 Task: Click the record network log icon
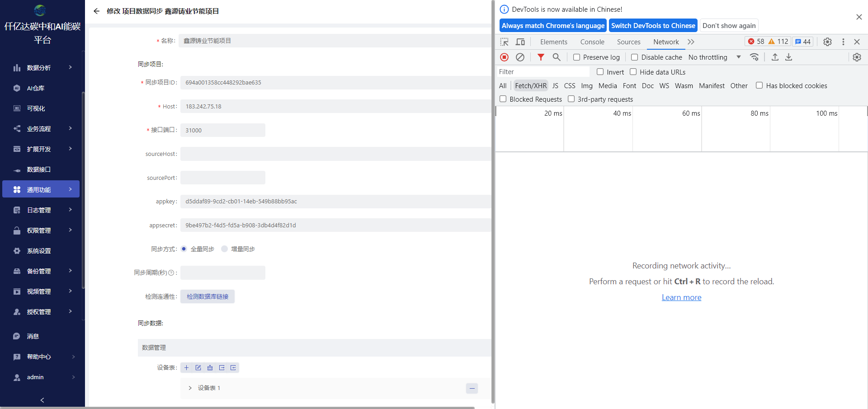[x=505, y=57]
